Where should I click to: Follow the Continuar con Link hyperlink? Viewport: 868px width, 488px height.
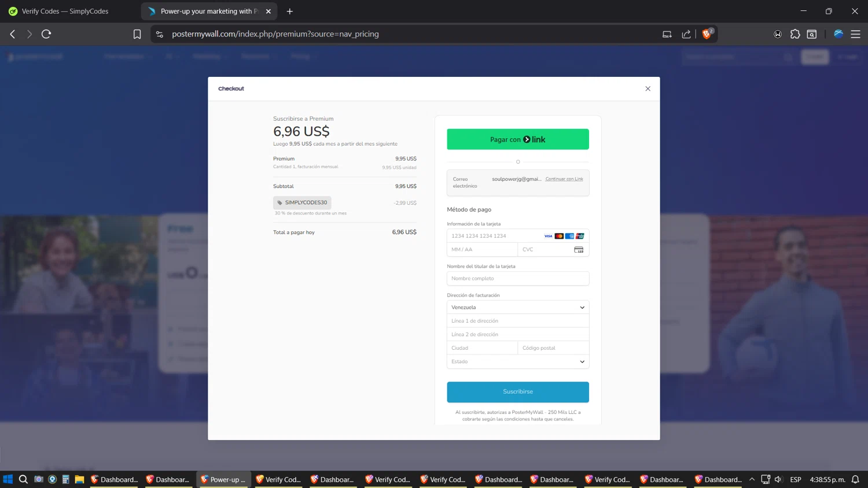564,179
